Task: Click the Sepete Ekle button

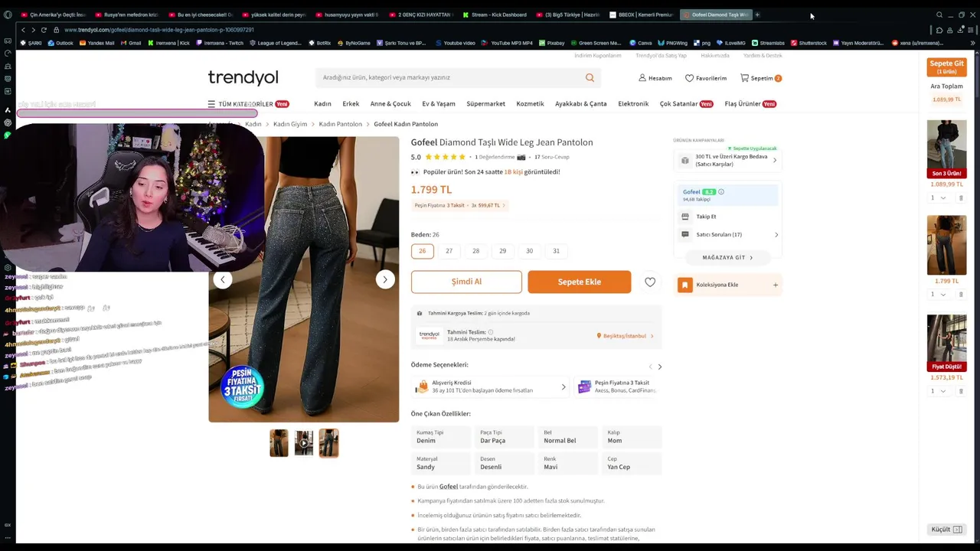Action: [580, 282]
